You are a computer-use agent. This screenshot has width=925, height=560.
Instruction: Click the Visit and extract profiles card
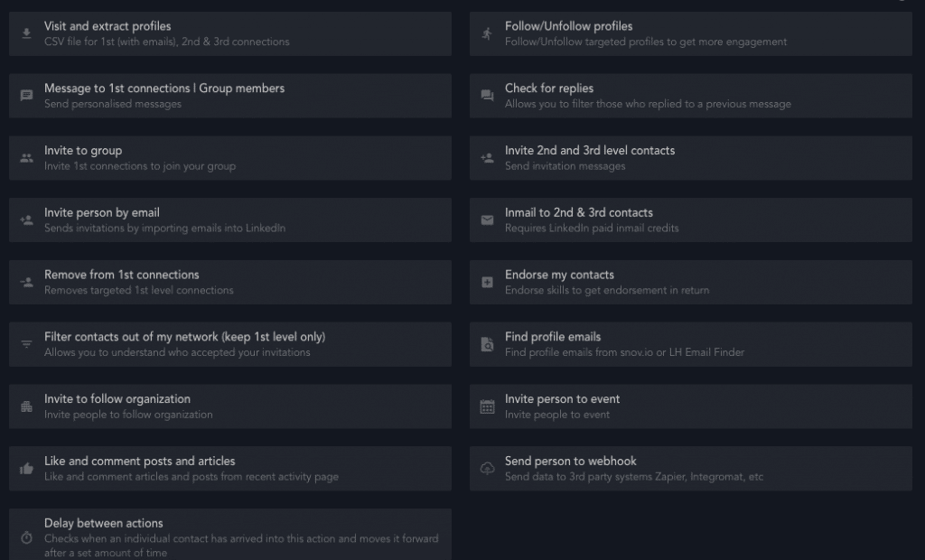coord(230,33)
